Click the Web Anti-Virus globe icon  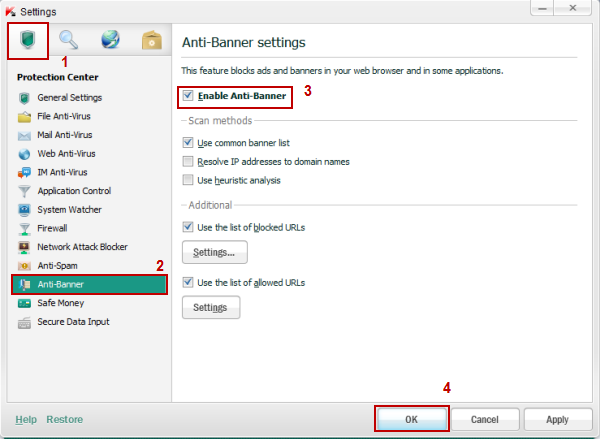coord(24,154)
